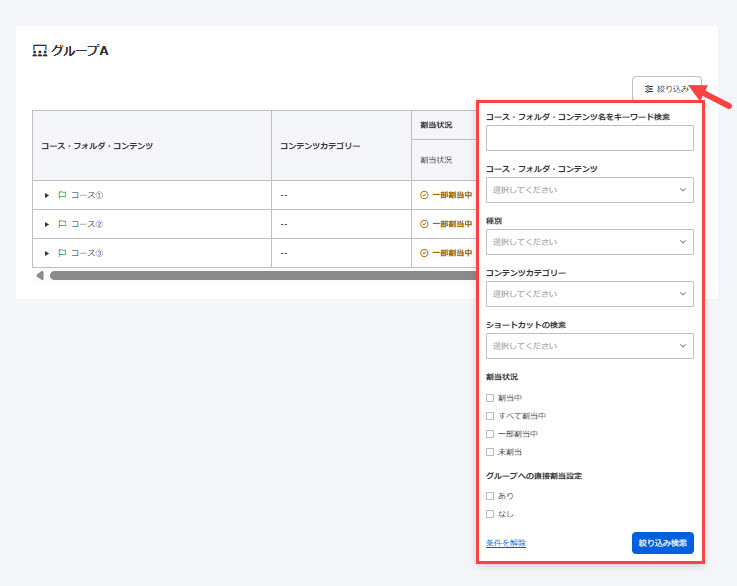Open the 種別 dropdown
The width and height of the screenshot is (737, 586).
589,242
